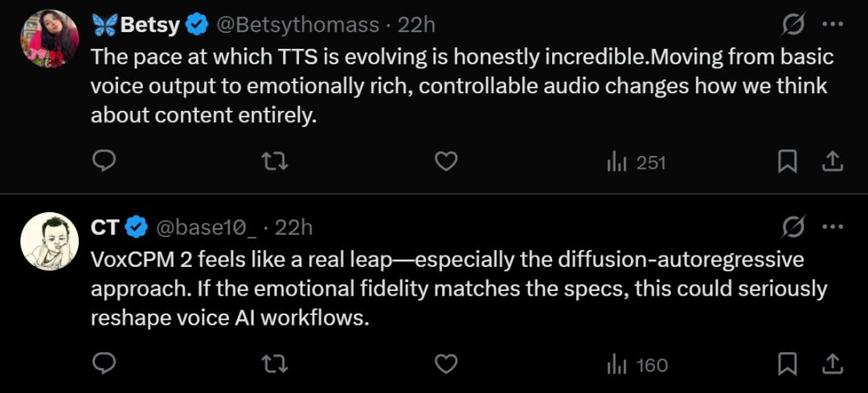This screenshot has width=868, height=393.
Task: Reply to Betsy's TTS post
Action: point(104,162)
